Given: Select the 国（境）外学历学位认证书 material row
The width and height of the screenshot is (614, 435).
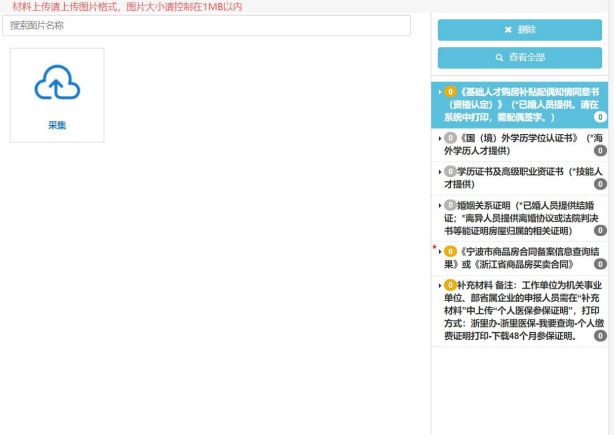Looking at the screenshot, I should click(x=520, y=145).
